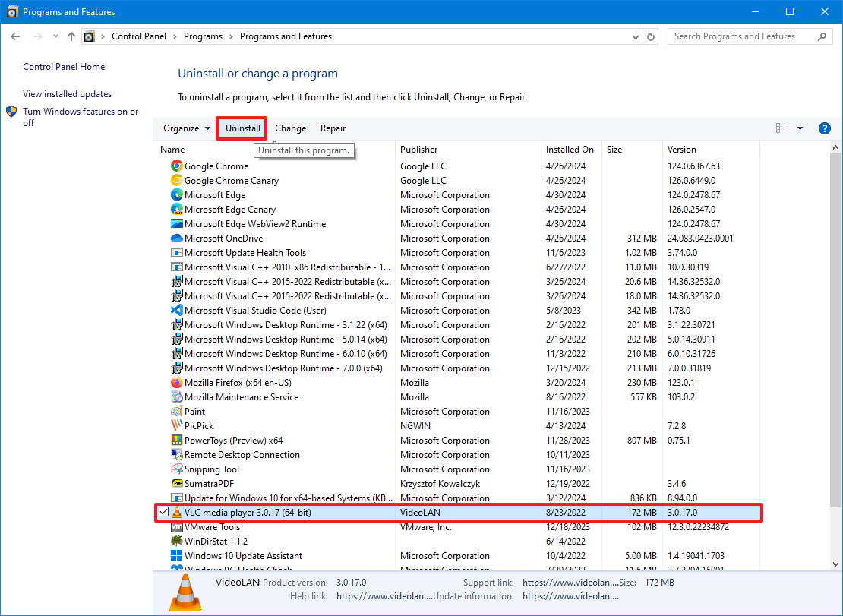Click the Uninstall button
The image size is (843, 616).
(x=242, y=128)
